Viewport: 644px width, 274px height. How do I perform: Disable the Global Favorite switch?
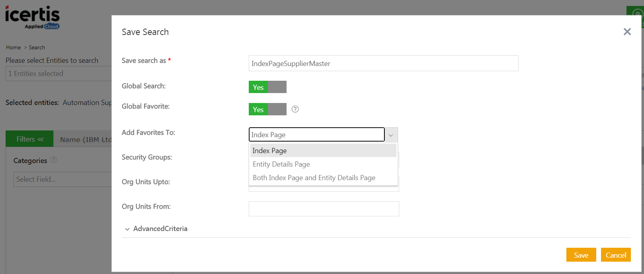click(x=267, y=109)
